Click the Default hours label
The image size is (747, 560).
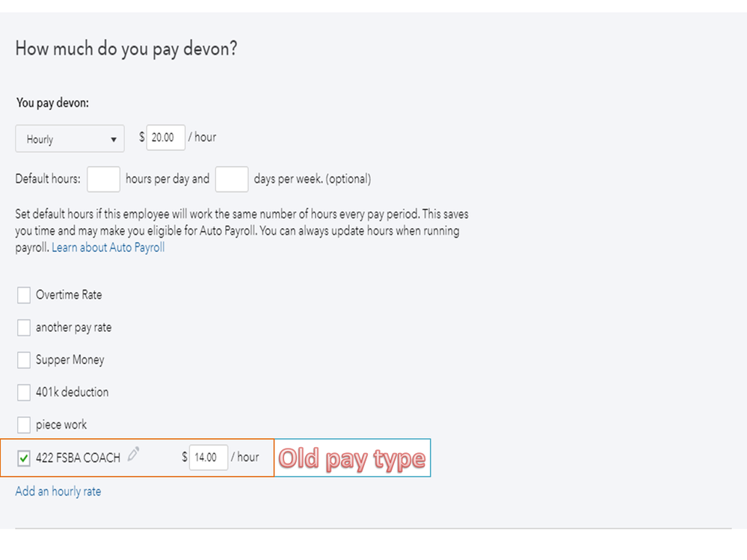pos(48,179)
